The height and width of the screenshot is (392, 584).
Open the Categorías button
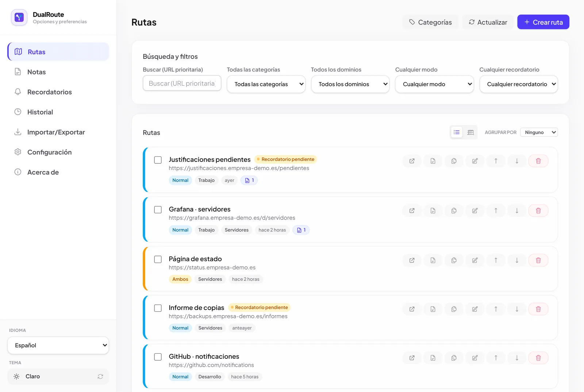click(430, 22)
